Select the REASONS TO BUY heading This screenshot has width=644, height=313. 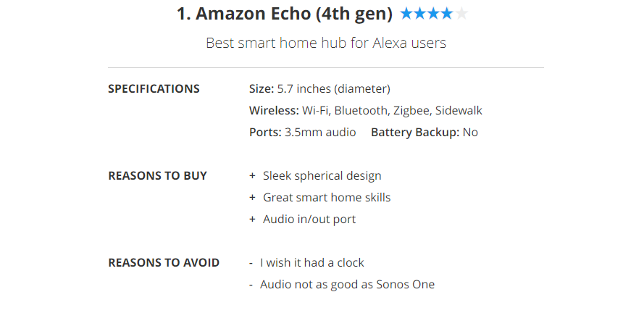point(157,176)
